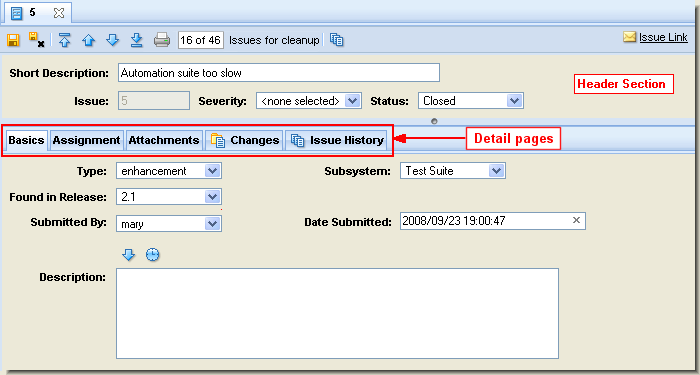Go to next issue down arrow
This screenshot has height=375, width=700.
tap(112, 40)
